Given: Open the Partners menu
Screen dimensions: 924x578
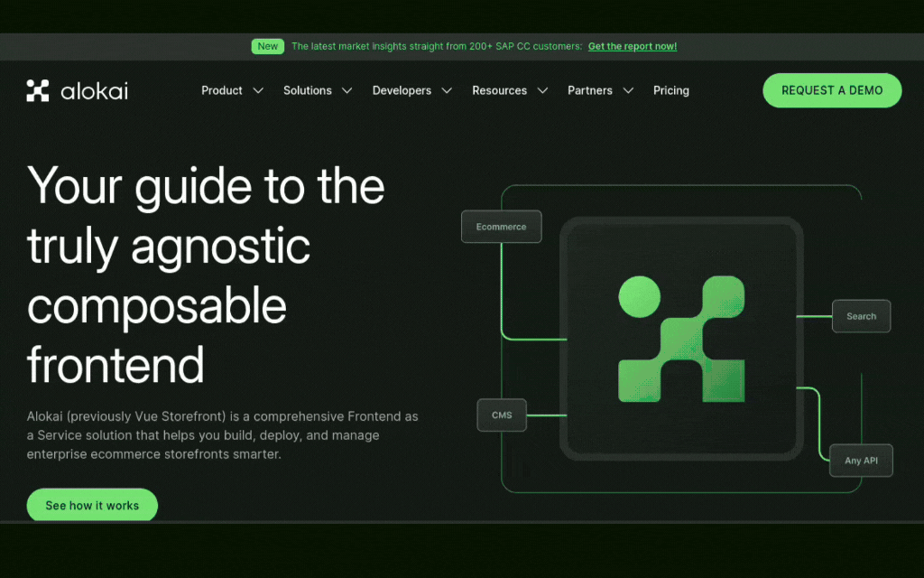Looking at the screenshot, I should pos(590,90).
